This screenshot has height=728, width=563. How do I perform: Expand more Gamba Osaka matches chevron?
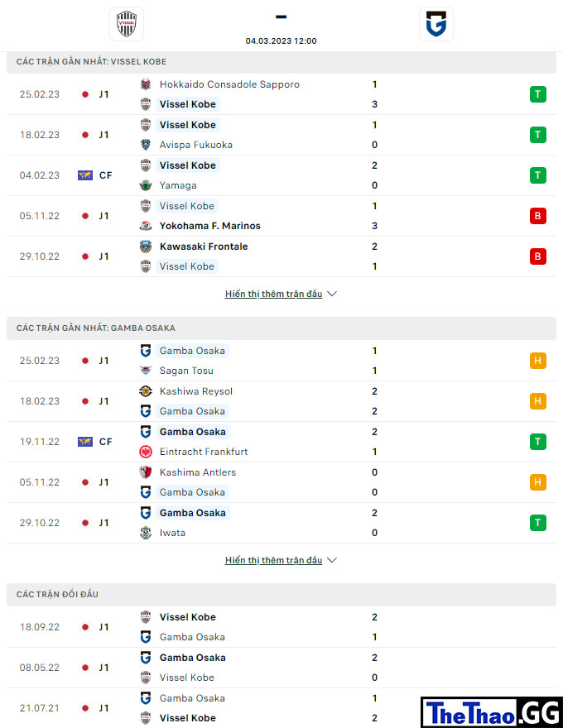(x=332, y=560)
